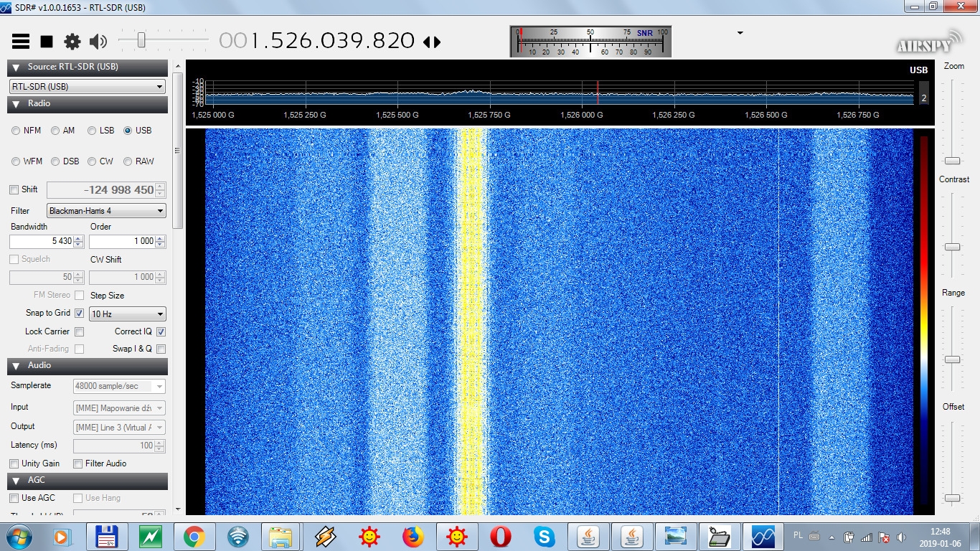This screenshot has width=980, height=551.
Task: Select NFM demodulation mode
Action: [16, 131]
